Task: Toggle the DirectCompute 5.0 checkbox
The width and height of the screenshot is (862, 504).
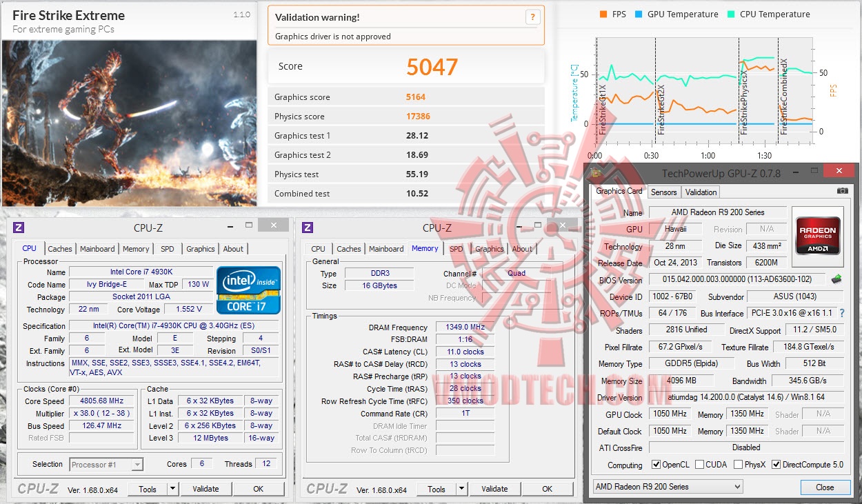Action: 776,465
